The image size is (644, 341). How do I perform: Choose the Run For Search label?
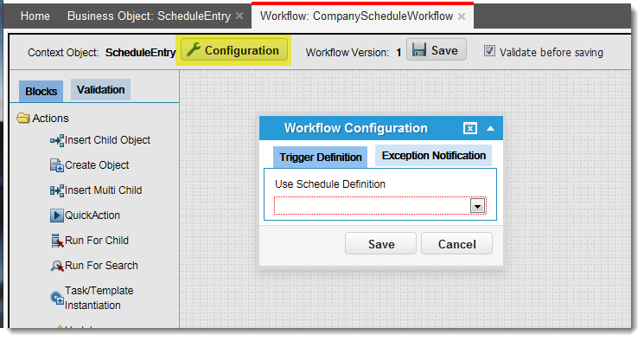(x=101, y=266)
